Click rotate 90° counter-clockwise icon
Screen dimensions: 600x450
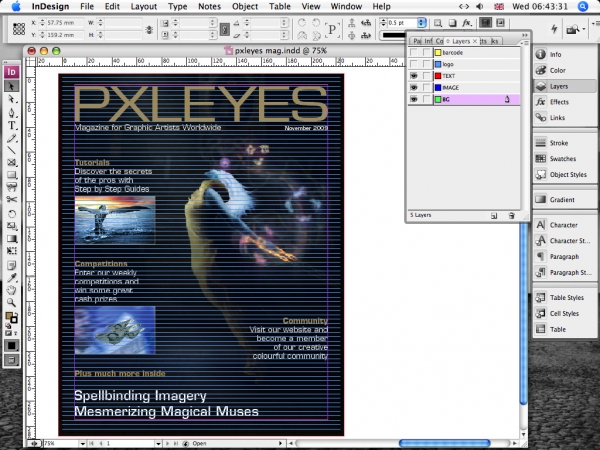click(x=316, y=23)
